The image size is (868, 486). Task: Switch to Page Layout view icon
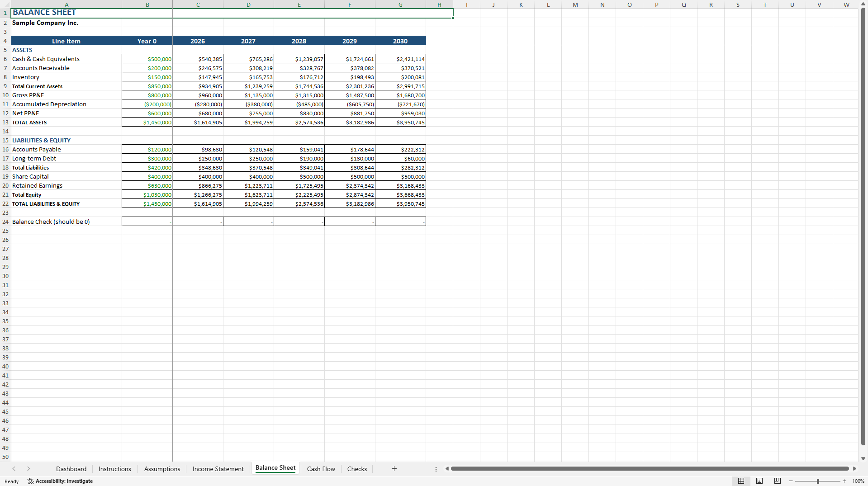click(759, 481)
